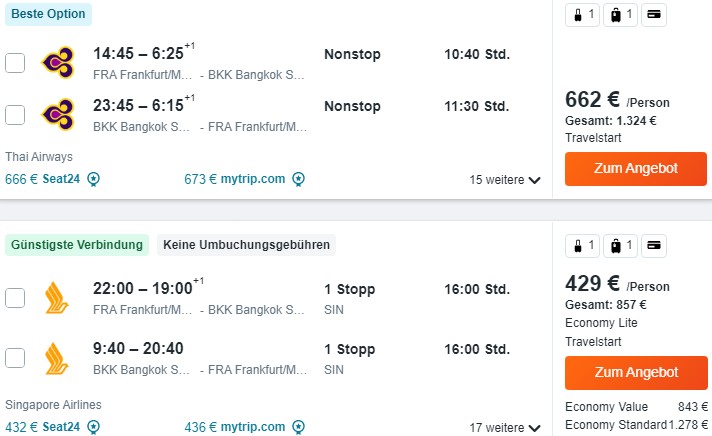Image resolution: width=712 pixels, height=436 pixels.
Task: Click the checked luggage icon in Thai Airways offer
Action: [620, 15]
